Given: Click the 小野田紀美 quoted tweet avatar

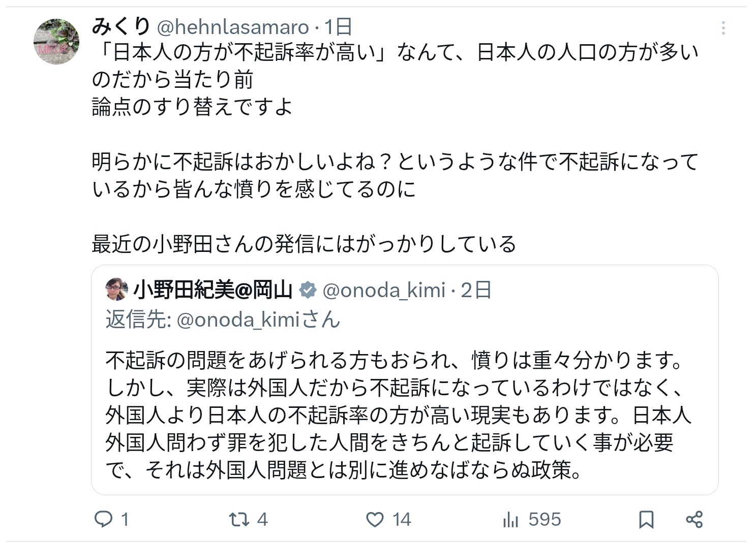Looking at the screenshot, I should [x=116, y=290].
